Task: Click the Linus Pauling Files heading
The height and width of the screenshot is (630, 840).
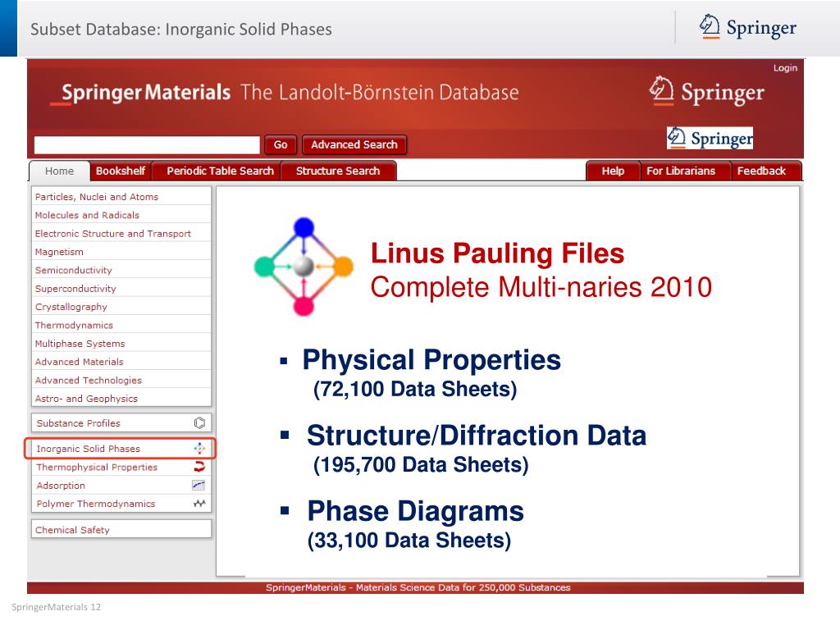Action: point(497,253)
